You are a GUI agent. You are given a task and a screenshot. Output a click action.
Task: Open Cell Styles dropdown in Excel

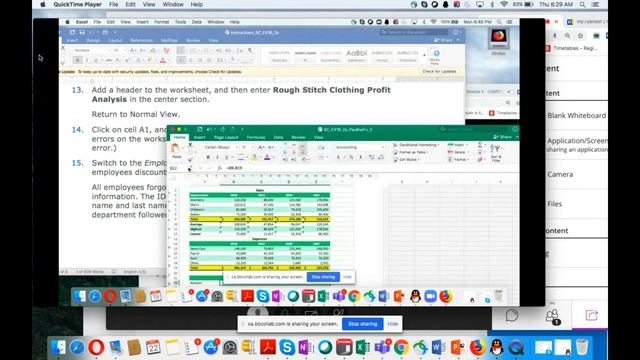(x=407, y=160)
